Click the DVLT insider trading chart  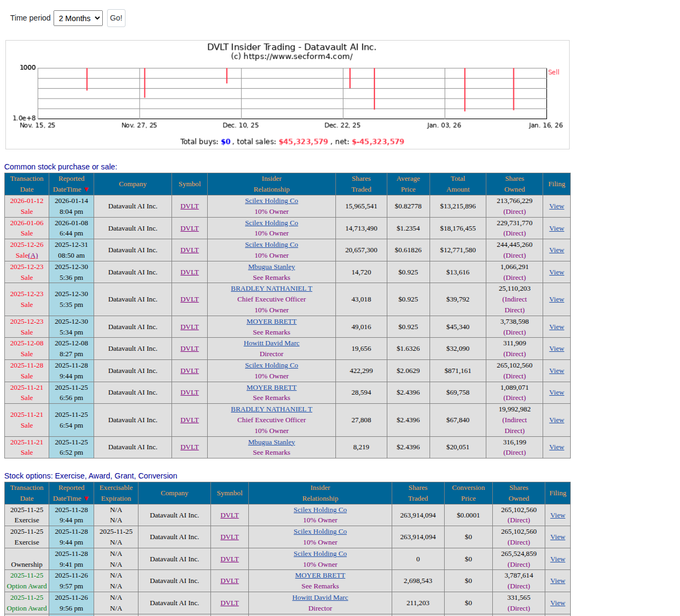287,95
